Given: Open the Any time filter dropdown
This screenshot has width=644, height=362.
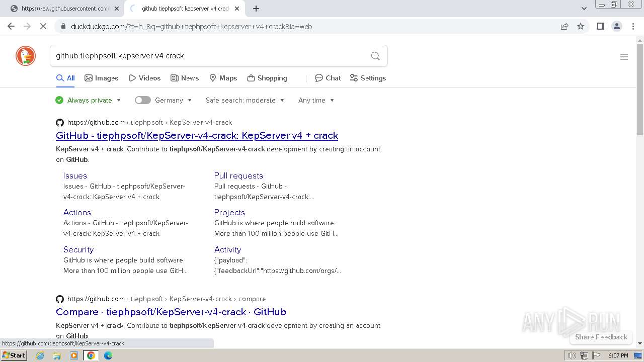Looking at the screenshot, I should [x=316, y=100].
